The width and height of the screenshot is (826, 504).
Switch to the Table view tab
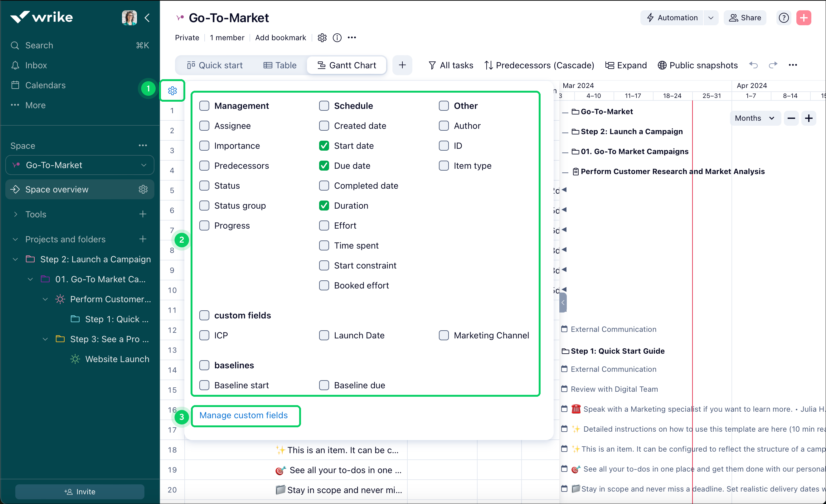click(x=280, y=65)
